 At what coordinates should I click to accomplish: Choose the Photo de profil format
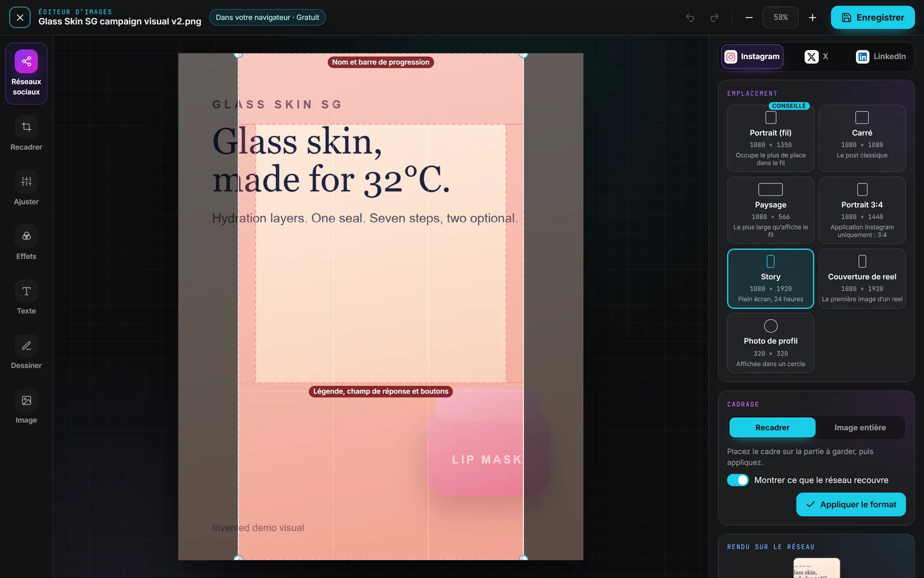(771, 343)
